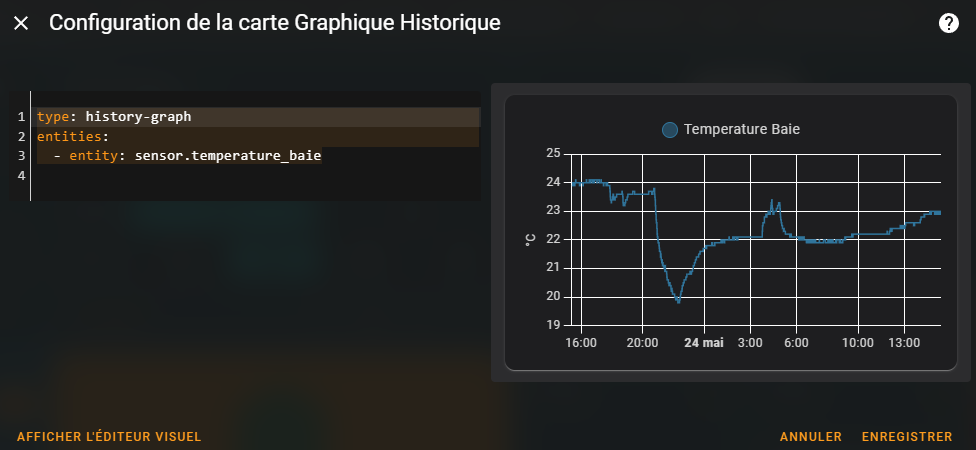The image size is (976, 450).
Task: Click Afficher l'éditeur visuel
Action: click(x=109, y=437)
